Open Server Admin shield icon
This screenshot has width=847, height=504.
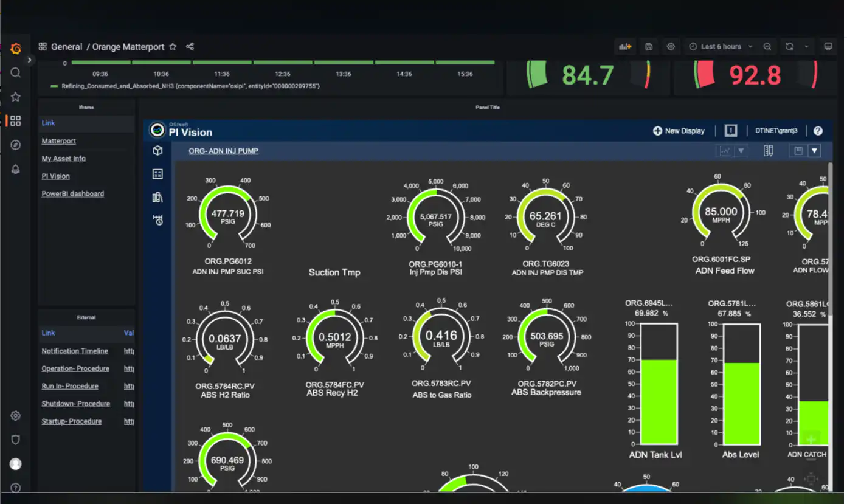pos(16,440)
